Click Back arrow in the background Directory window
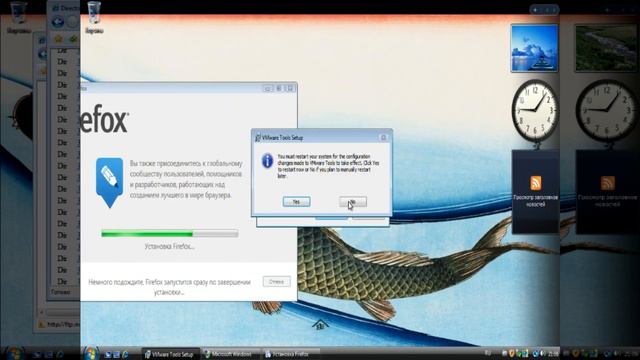 click(58, 22)
